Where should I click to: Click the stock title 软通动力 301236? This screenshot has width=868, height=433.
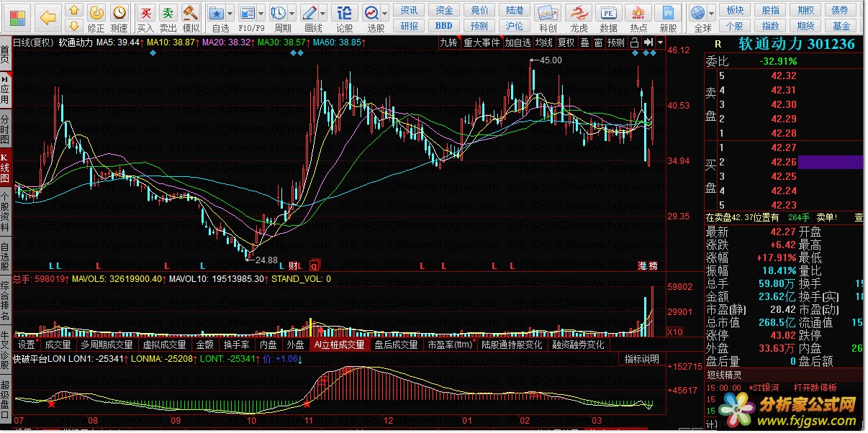(797, 44)
